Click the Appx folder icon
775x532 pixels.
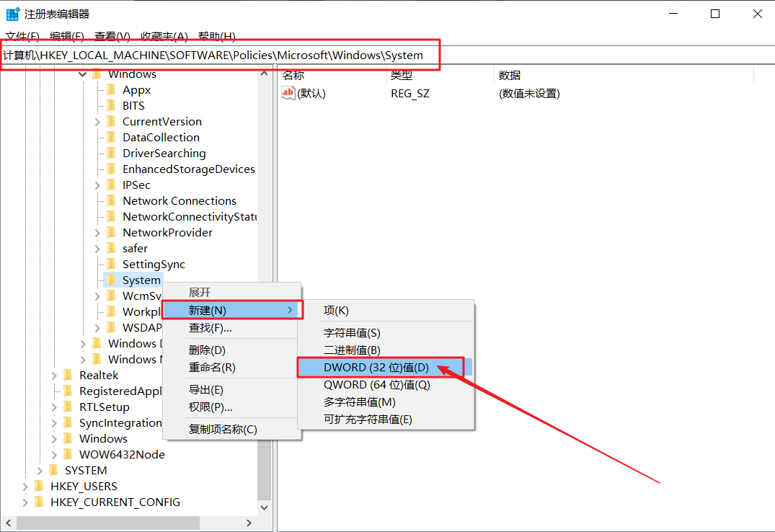[x=111, y=89]
